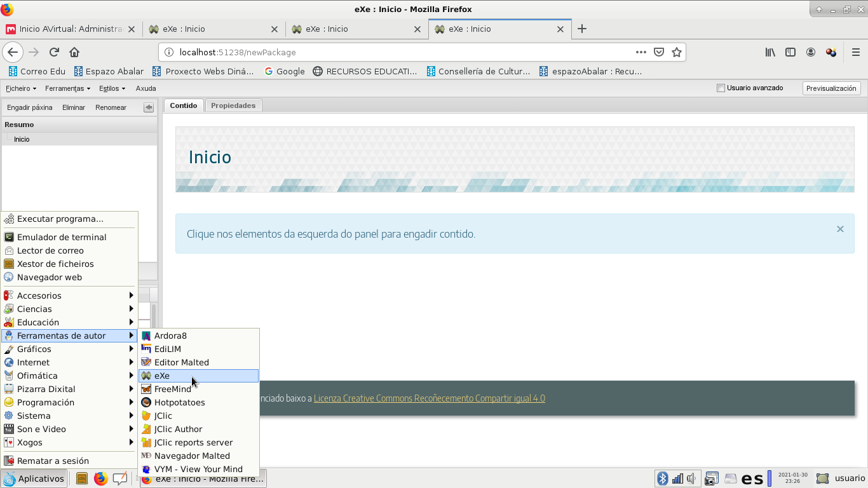Viewport: 868px width, 488px height.
Task: Open VYM - View Your Mind
Action: tap(198, 469)
